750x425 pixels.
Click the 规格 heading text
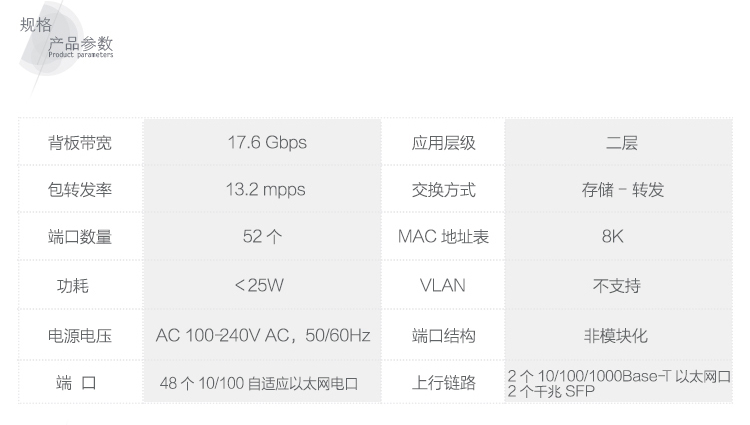[x=36, y=24]
